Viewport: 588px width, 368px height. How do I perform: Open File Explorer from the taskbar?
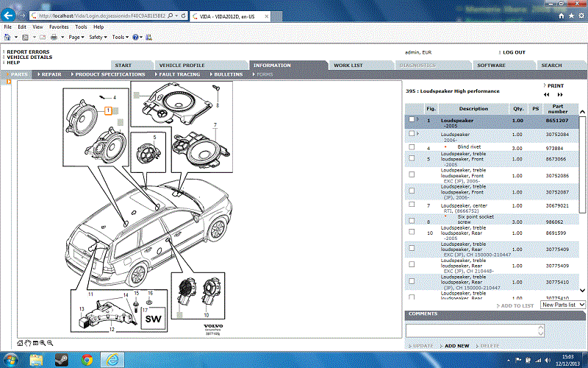click(36, 360)
